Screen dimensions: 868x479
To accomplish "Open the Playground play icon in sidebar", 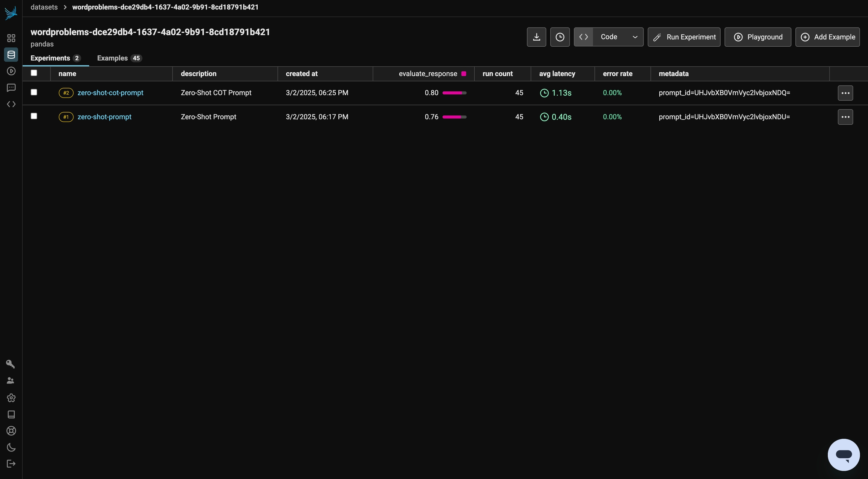I will coord(11,71).
